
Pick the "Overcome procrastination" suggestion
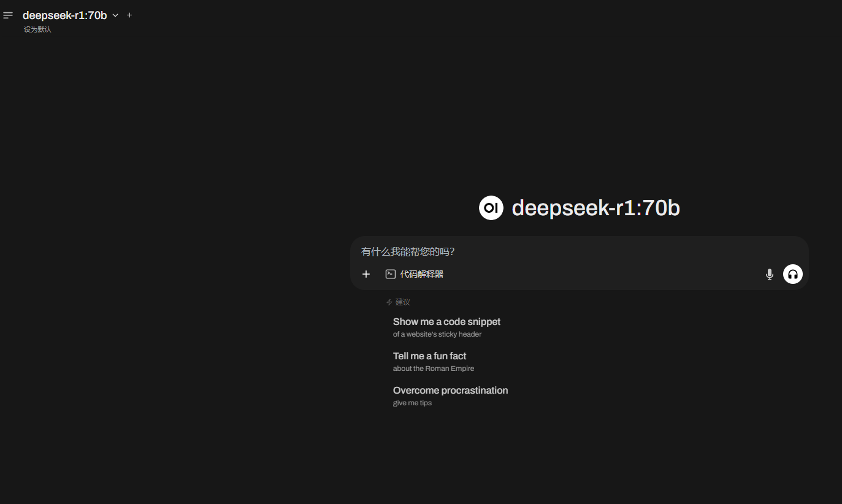click(450, 396)
